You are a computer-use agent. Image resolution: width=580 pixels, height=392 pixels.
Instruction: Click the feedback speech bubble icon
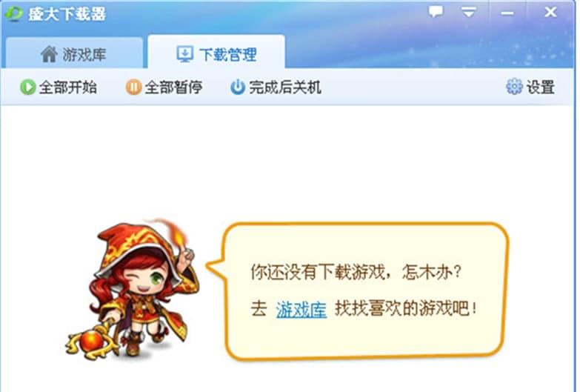[x=436, y=12]
